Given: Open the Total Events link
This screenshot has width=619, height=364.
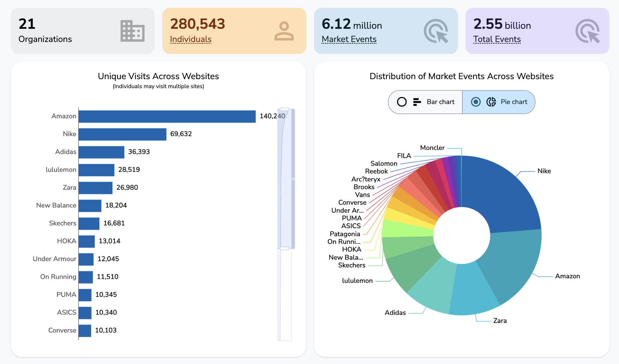Looking at the screenshot, I should (x=497, y=39).
